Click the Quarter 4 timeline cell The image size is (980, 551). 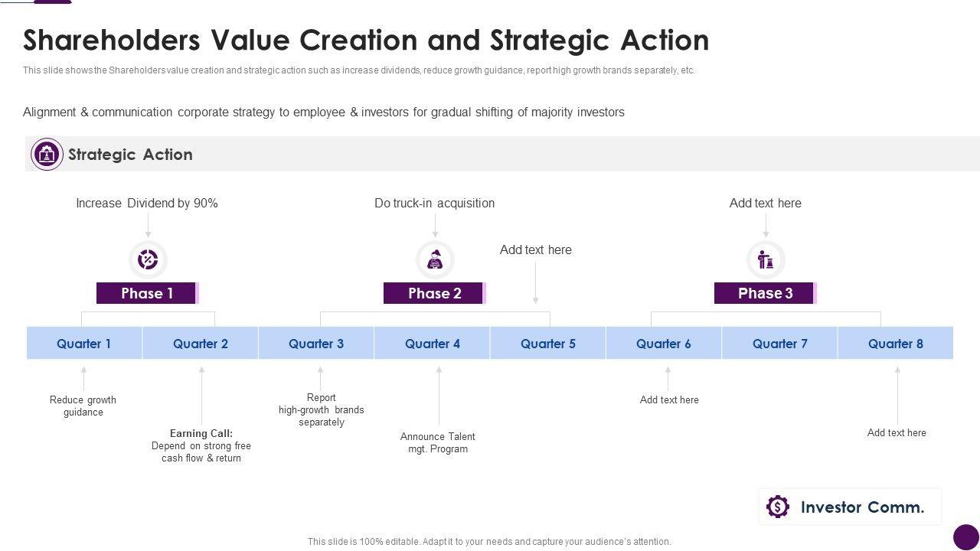432,344
